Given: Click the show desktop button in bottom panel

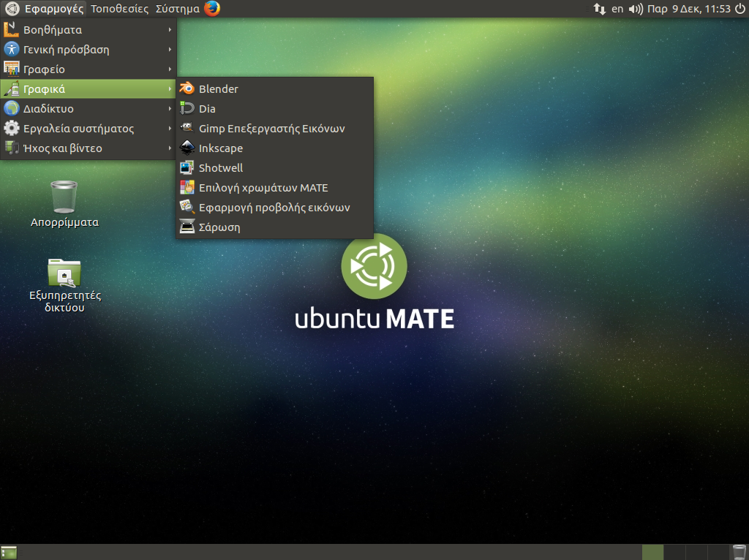Looking at the screenshot, I should [9, 552].
